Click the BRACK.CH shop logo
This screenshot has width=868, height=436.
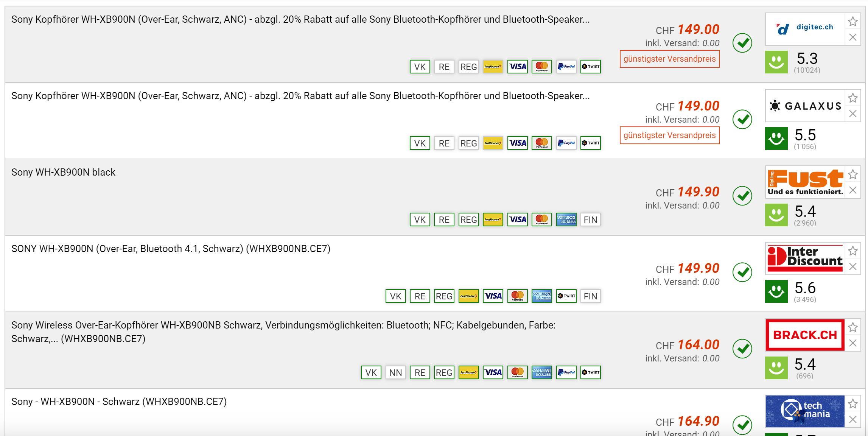[x=805, y=335]
